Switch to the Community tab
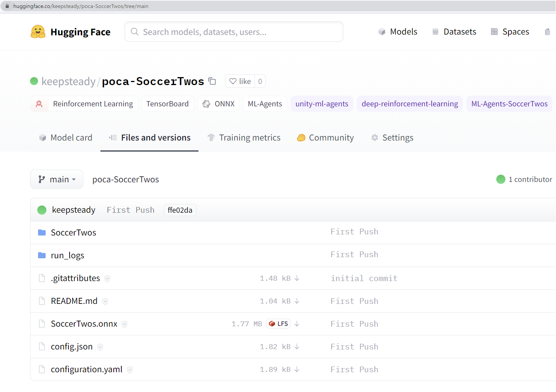 (x=326, y=138)
